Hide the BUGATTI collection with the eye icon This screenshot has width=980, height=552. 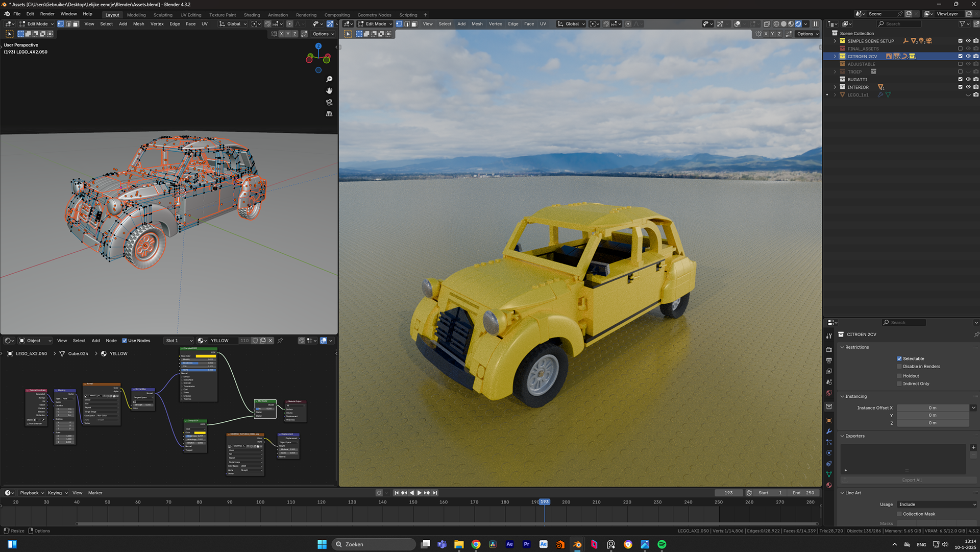(x=968, y=79)
